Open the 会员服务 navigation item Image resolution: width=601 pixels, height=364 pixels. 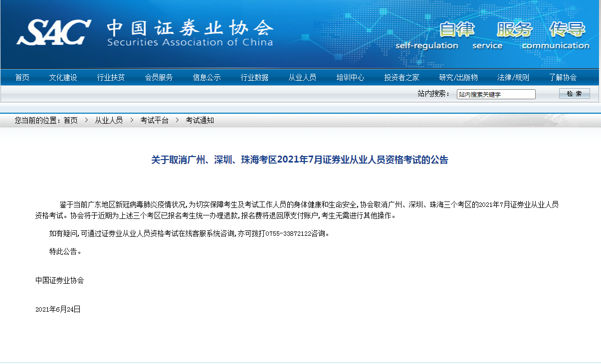coord(159,77)
